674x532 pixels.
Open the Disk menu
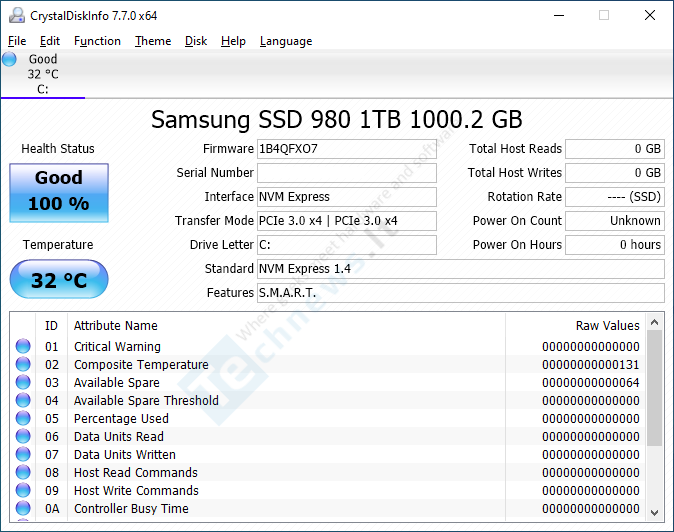pos(196,41)
